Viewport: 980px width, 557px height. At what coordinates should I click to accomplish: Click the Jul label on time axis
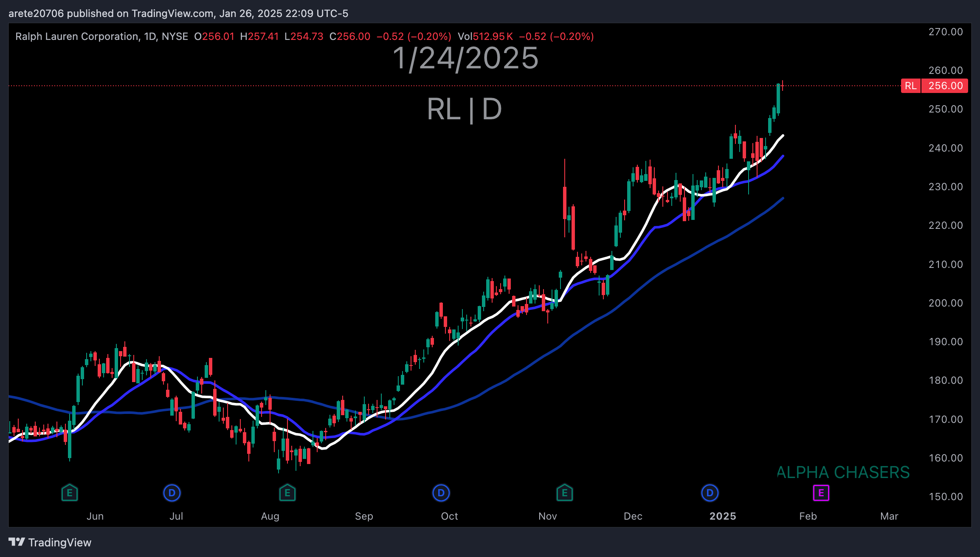[x=176, y=516]
